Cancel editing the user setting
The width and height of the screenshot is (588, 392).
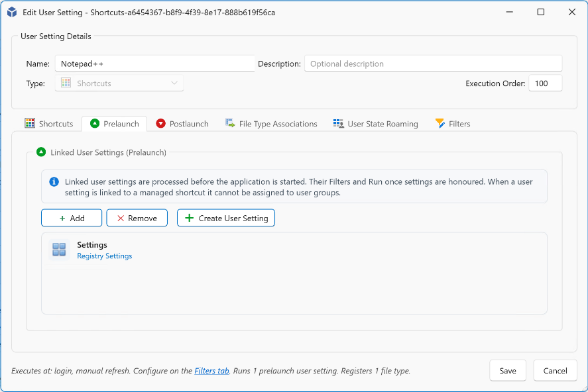(x=555, y=371)
